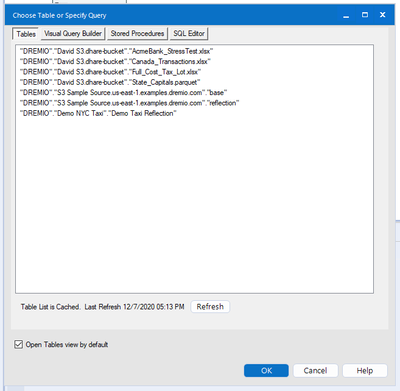400x391 pixels.
Task: Open the Visual Query Builder tab
Action: (x=73, y=33)
